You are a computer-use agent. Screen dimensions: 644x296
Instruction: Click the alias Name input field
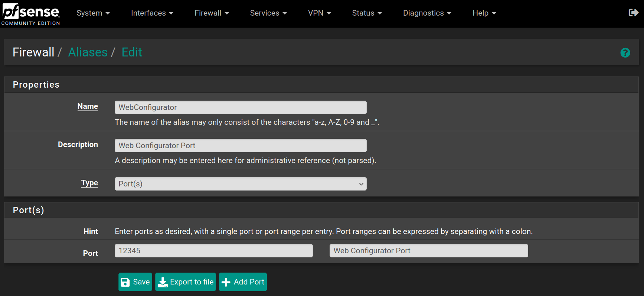241,107
